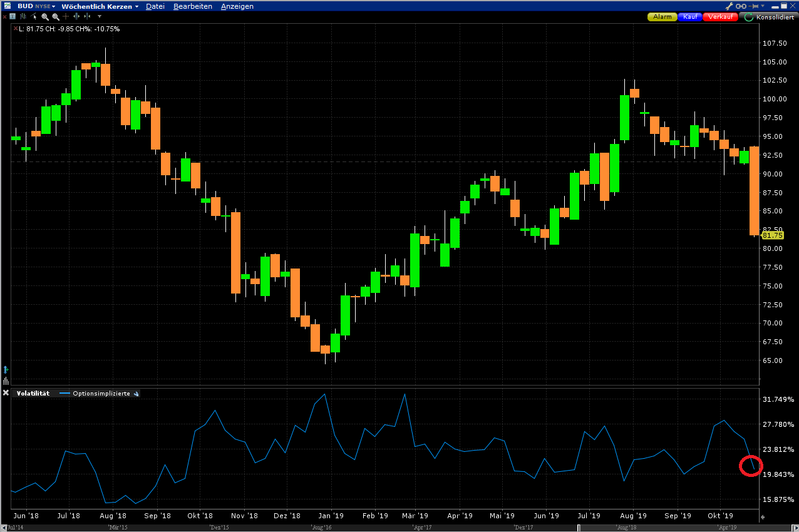Open the Bearbeiten menu
Screen dimensions: 799x532
coord(192,6)
